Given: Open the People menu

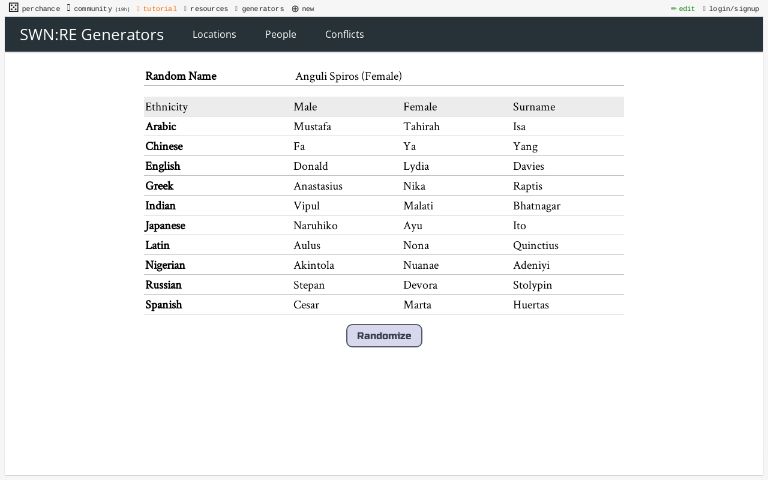Looking at the screenshot, I should pos(280,35).
